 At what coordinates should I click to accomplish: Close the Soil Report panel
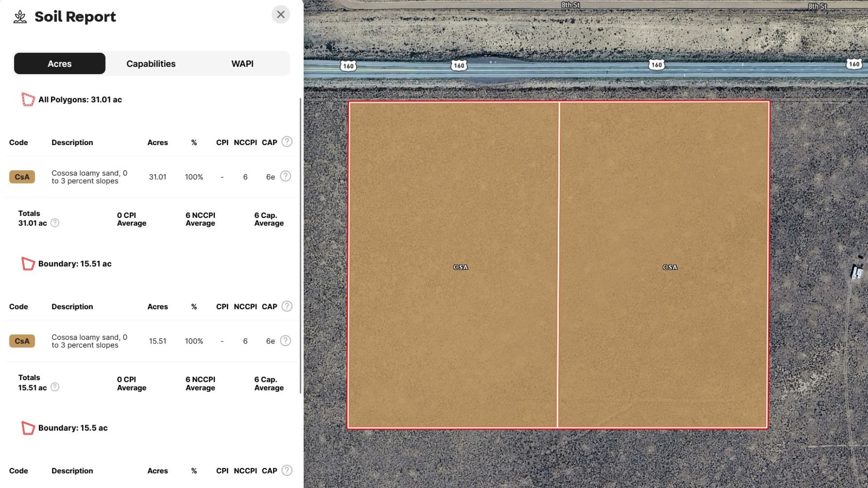(x=280, y=14)
